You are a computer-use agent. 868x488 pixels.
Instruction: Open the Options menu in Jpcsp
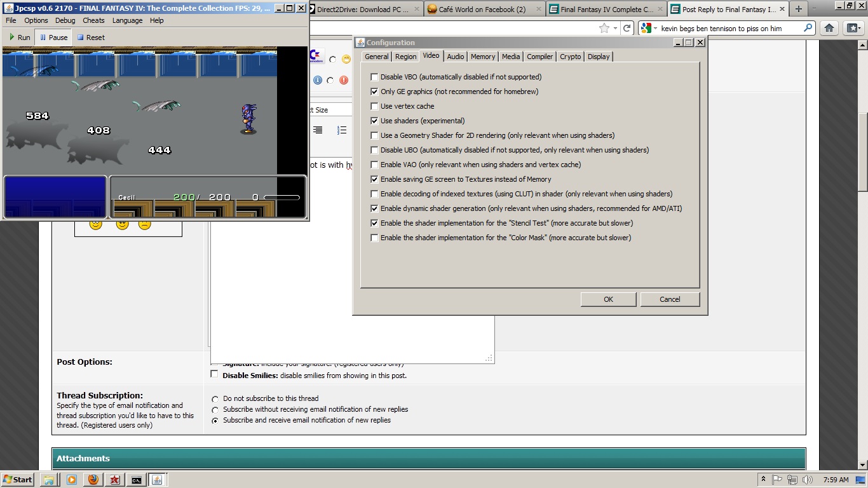coord(36,20)
